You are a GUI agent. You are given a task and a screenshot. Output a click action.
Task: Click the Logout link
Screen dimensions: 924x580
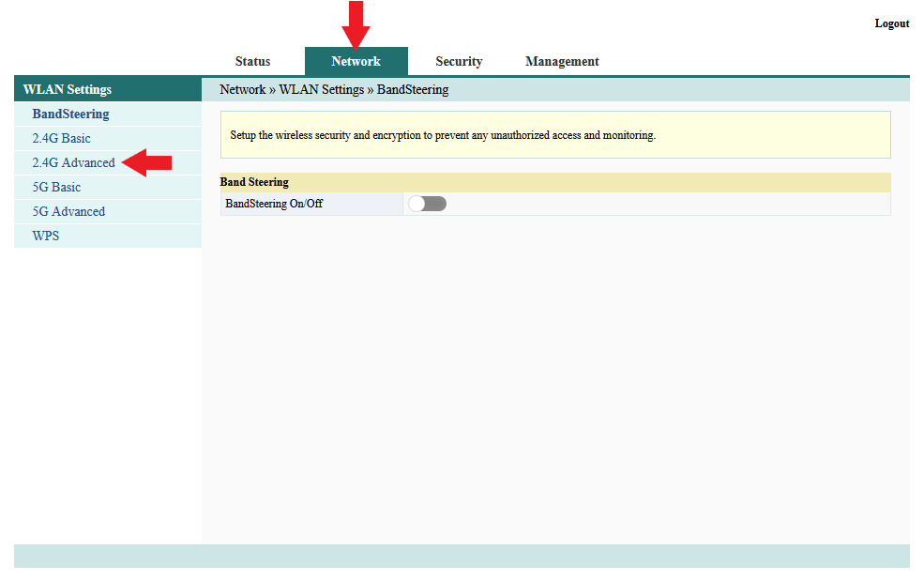tap(891, 23)
